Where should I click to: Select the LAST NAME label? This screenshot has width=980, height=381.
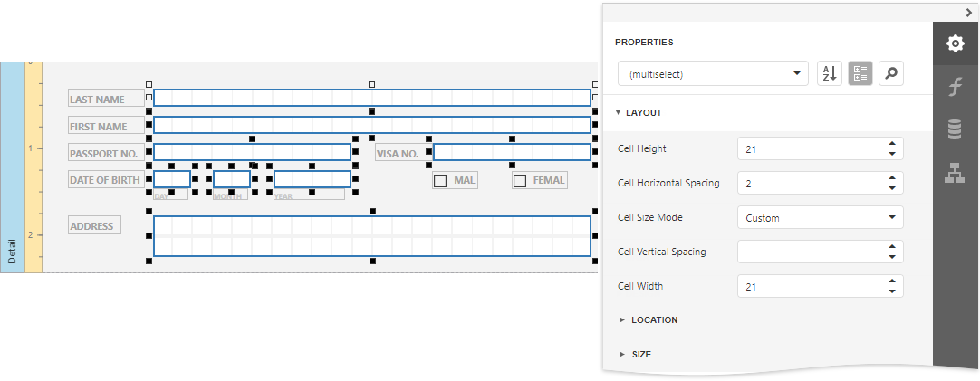click(97, 100)
